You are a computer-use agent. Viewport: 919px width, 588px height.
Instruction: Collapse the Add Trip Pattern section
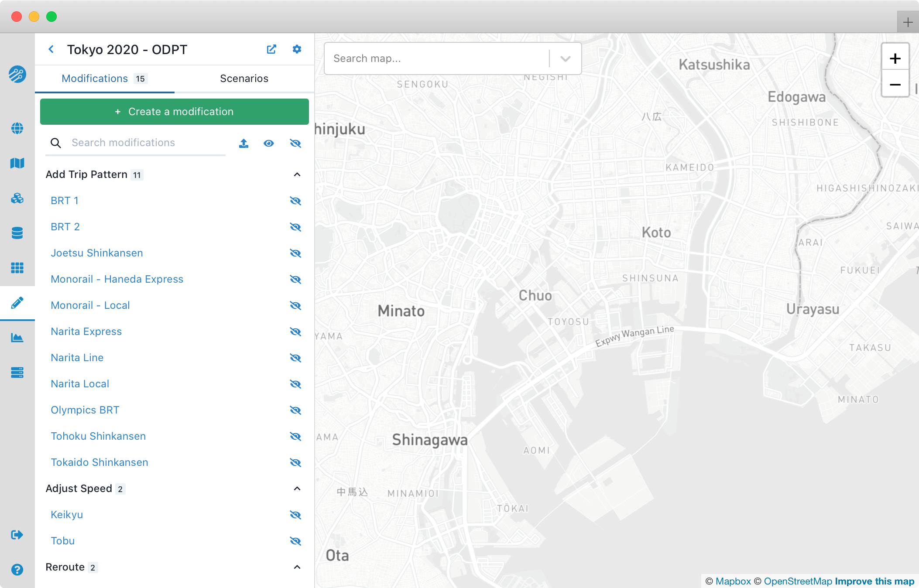[x=297, y=174]
